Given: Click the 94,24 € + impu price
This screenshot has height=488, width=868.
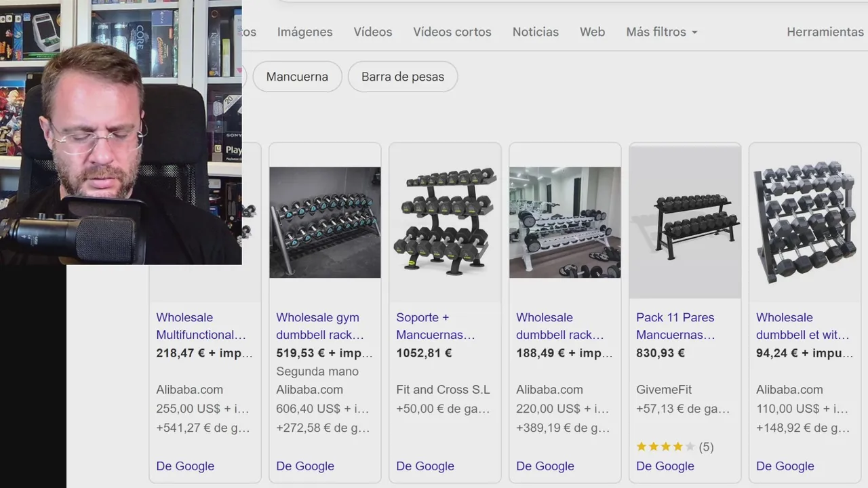Looking at the screenshot, I should [x=804, y=353].
